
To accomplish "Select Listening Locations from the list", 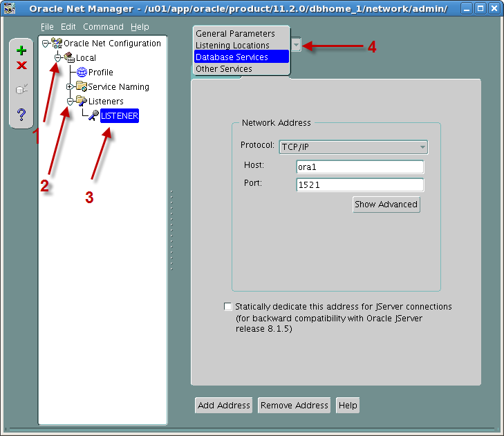I will [x=241, y=46].
